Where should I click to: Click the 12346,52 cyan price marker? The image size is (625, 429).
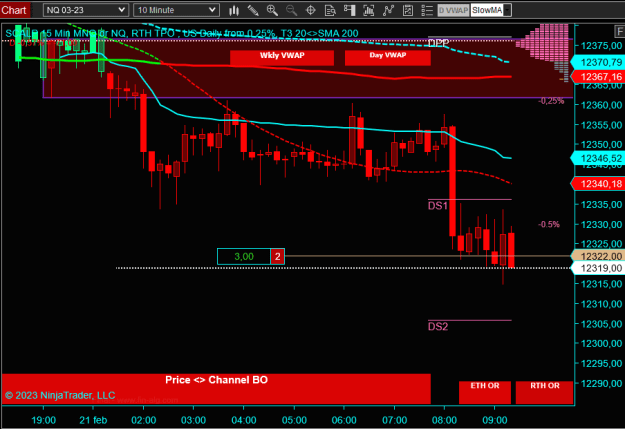click(598, 158)
